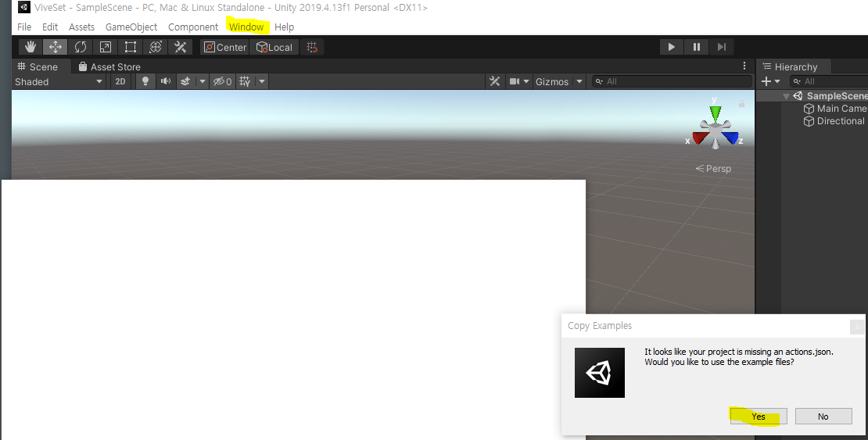Switch to the Scene tab
This screenshot has width=868, height=440.
38,66
